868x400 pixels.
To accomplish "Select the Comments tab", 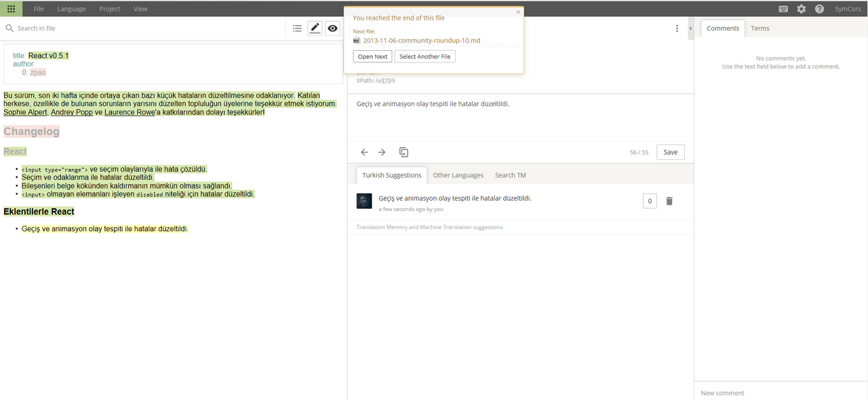I will (723, 28).
